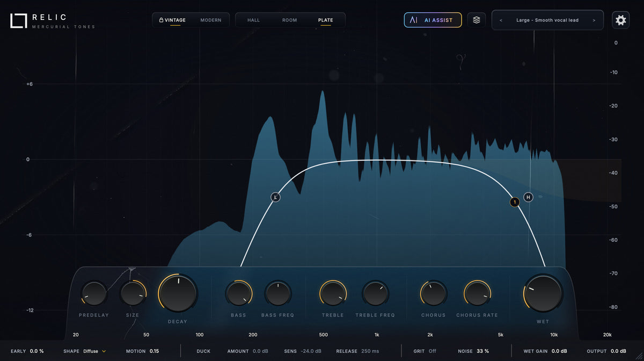Select EQ band node 1
The image size is (644, 361).
(515, 202)
